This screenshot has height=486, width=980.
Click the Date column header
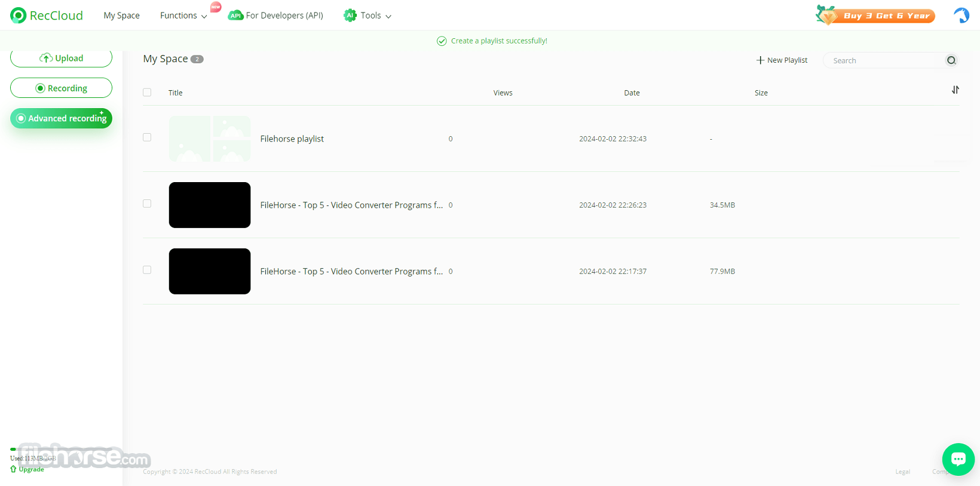[x=632, y=93]
